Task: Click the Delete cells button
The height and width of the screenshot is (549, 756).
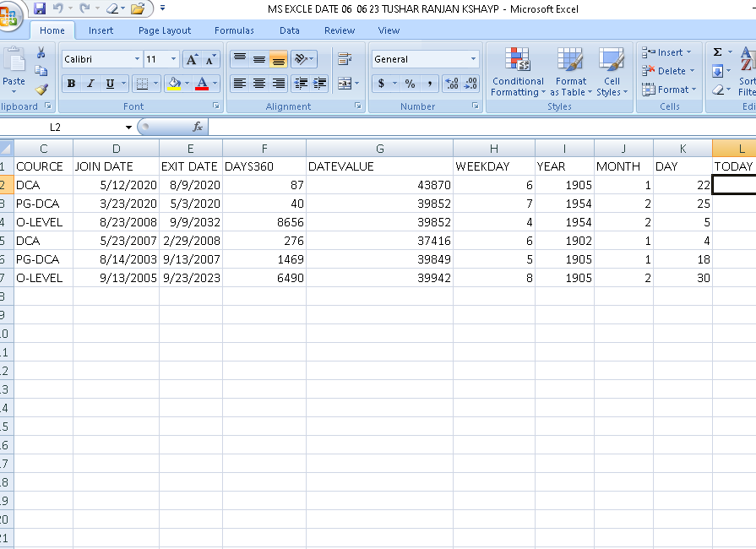Action: 670,71
